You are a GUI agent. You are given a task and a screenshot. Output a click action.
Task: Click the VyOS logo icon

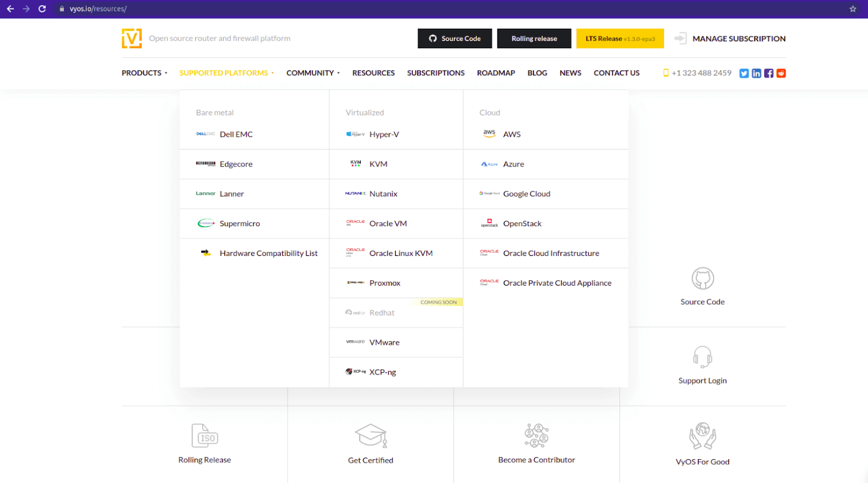[132, 38]
